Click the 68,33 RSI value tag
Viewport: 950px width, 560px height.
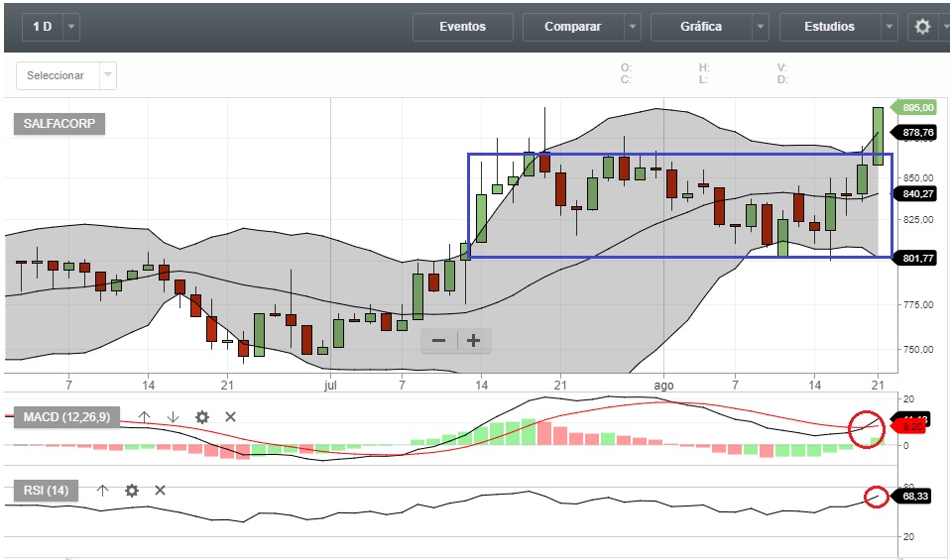pyautogui.click(x=912, y=497)
